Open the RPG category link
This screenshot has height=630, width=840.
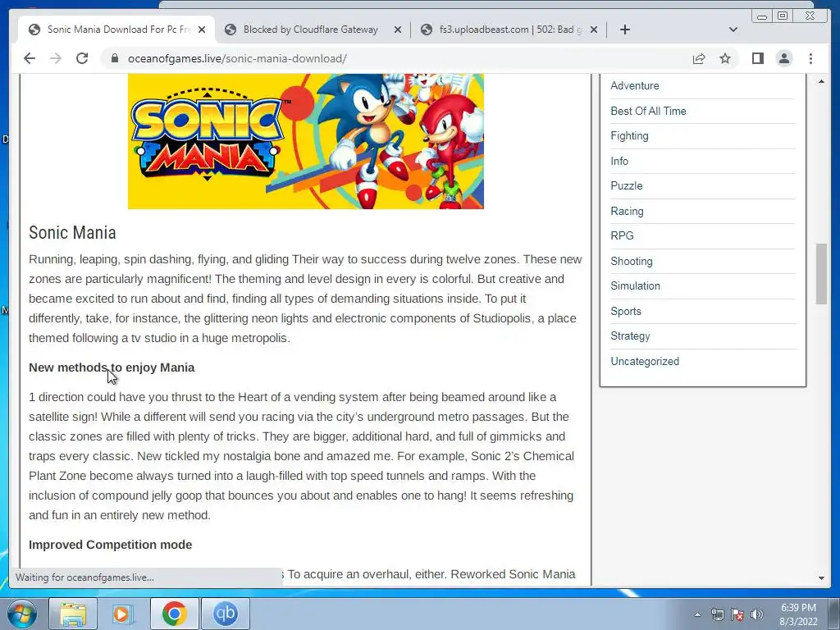pos(622,235)
